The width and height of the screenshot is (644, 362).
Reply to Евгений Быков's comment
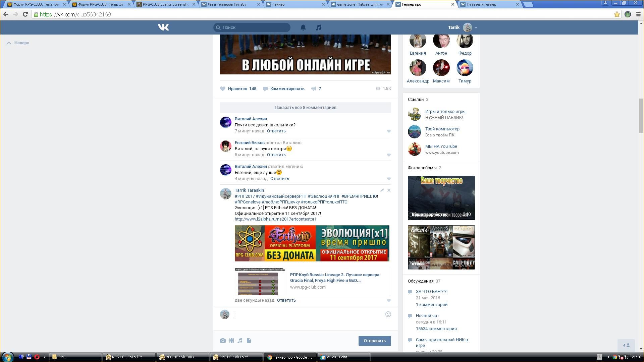tap(276, 155)
